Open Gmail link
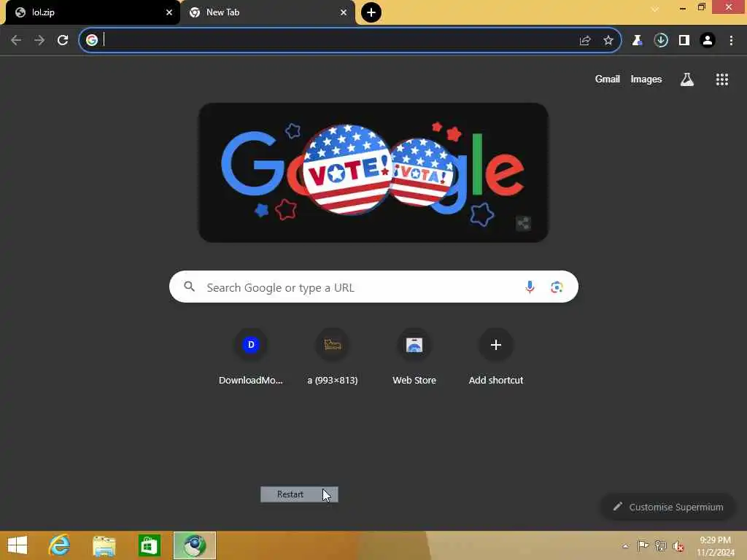This screenshot has width=747, height=560. [608, 79]
